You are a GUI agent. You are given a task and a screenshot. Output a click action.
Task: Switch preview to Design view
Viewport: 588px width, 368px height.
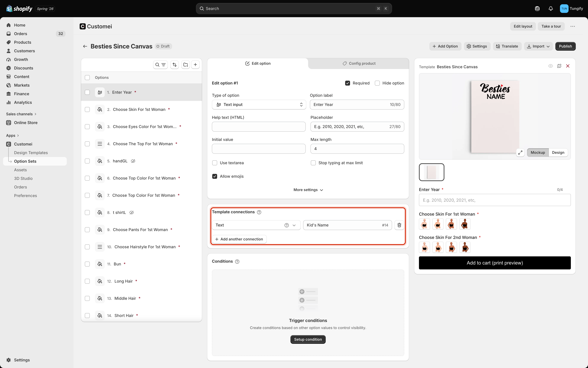coord(558,153)
